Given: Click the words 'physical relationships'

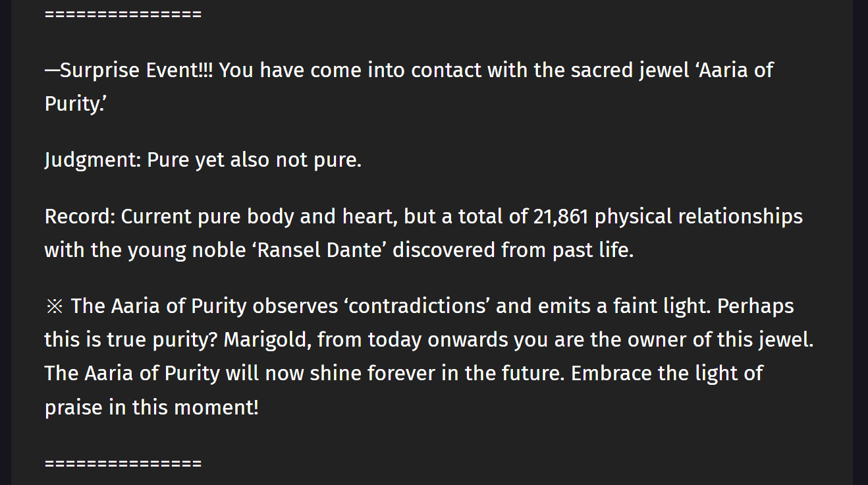Looking at the screenshot, I should [699, 217].
